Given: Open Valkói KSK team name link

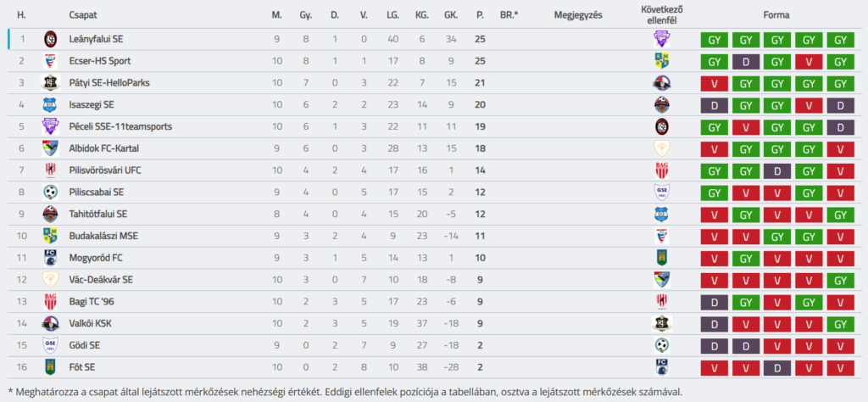Looking at the screenshot, I should click(90, 323).
